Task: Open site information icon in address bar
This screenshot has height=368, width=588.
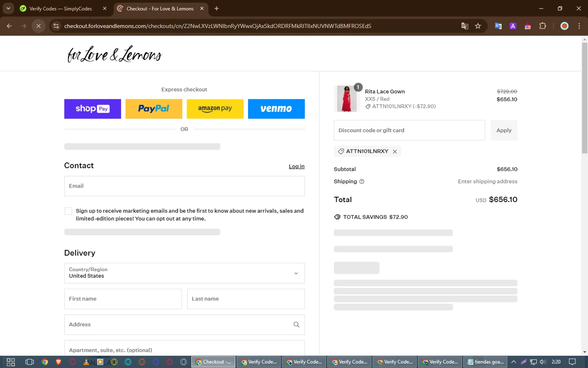Action: (x=56, y=26)
